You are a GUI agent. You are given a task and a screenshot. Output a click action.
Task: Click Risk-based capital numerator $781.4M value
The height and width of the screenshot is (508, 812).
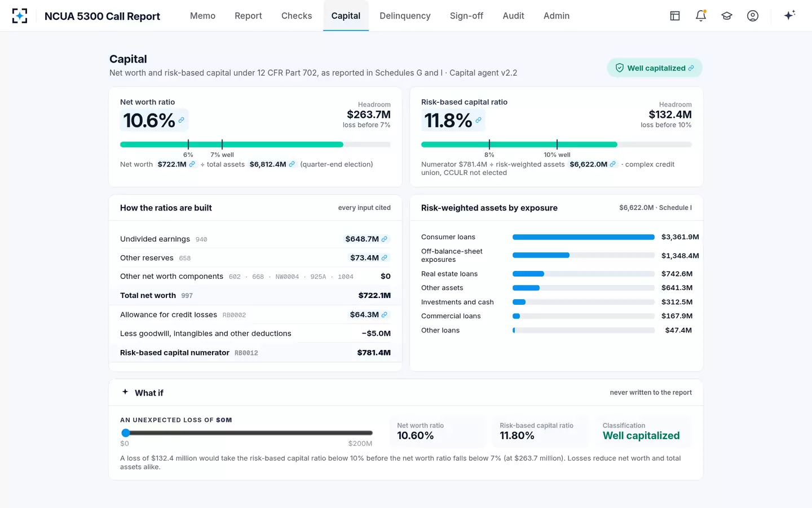point(374,353)
